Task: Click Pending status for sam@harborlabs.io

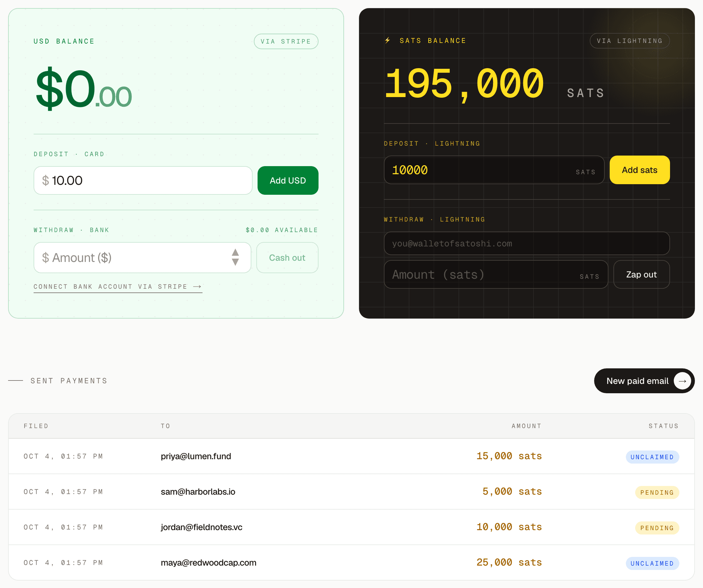Action: coord(657,492)
